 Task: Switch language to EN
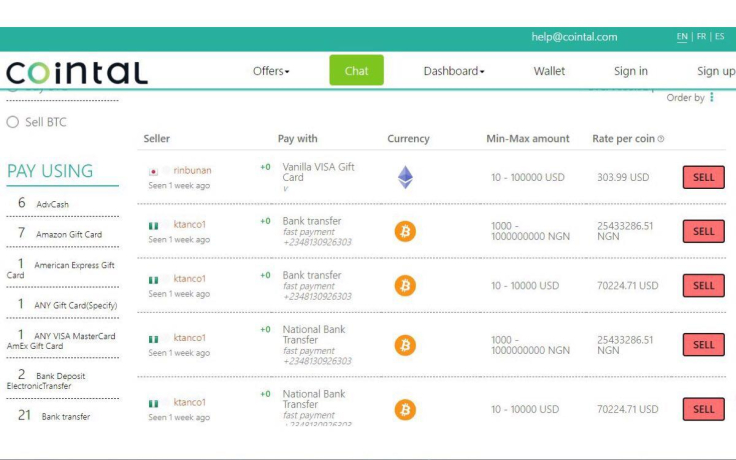pyautogui.click(x=682, y=37)
